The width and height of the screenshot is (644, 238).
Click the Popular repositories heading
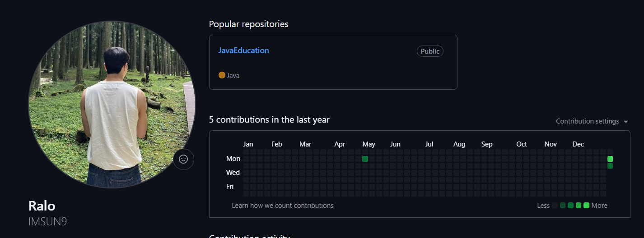[249, 24]
